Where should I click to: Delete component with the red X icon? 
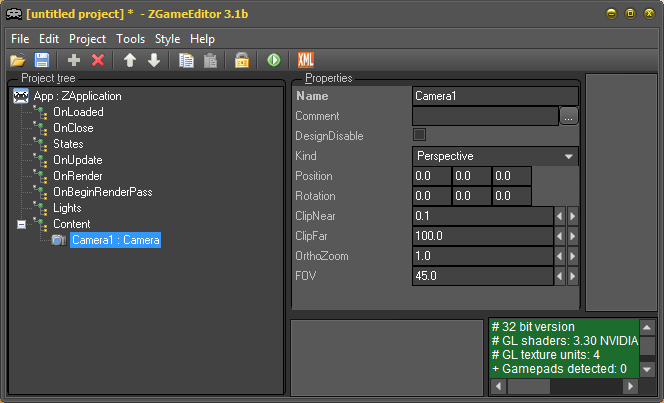pos(98,60)
